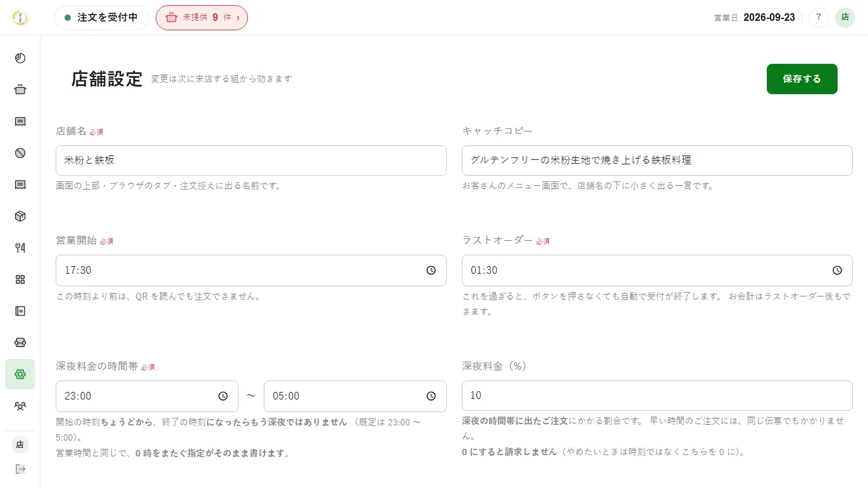The width and height of the screenshot is (868, 488).
Task: Click the green 店 avatar in header
Action: 845,18
